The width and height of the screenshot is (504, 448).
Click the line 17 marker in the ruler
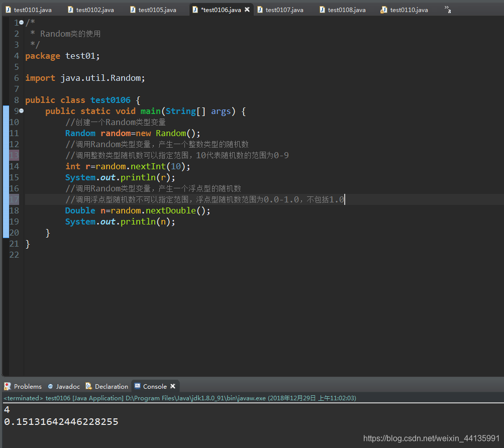click(x=14, y=199)
